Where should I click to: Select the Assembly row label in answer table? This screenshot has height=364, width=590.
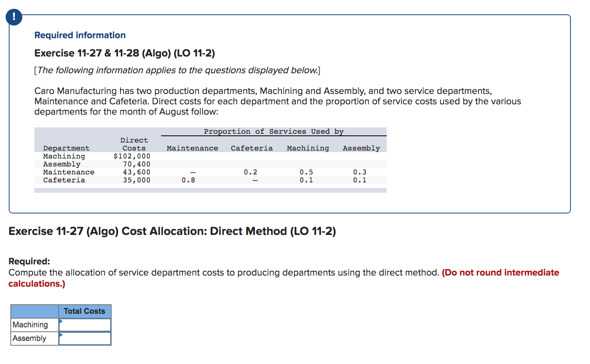(x=28, y=338)
